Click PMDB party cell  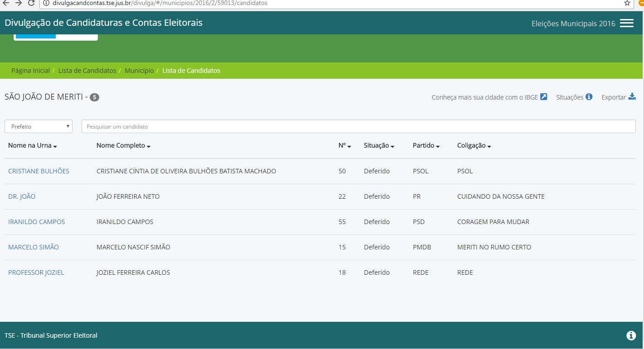tap(422, 247)
